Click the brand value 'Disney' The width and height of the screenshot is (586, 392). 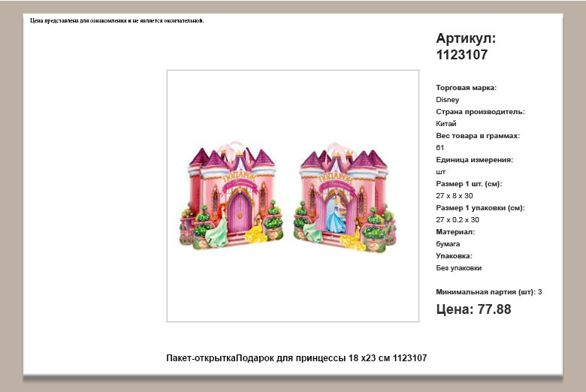[447, 100]
